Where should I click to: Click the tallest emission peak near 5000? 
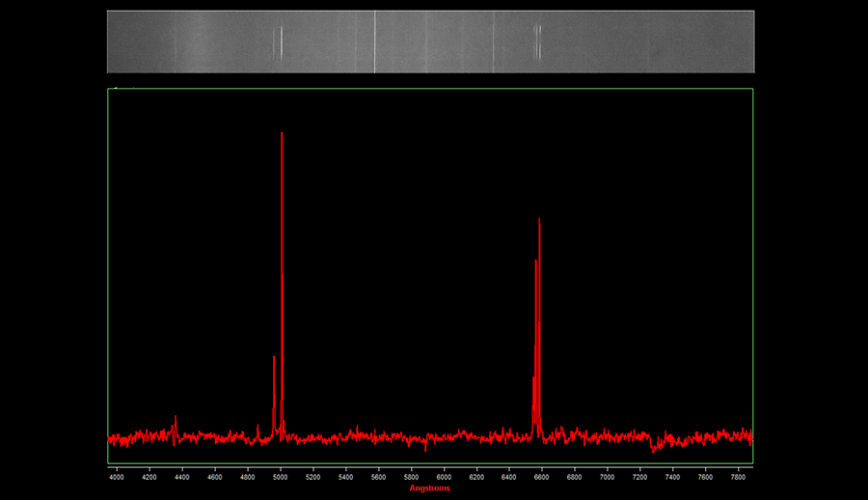(x=282, y=135)
